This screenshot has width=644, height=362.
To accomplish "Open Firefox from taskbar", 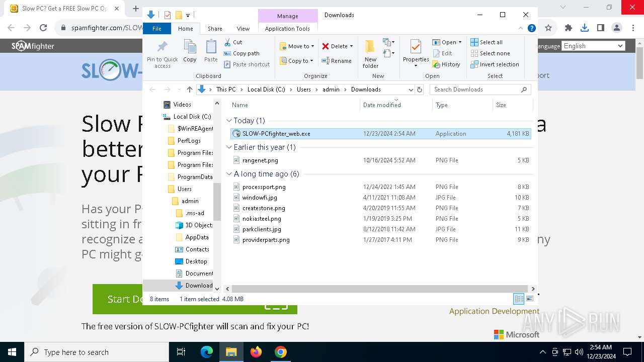I will point(256,352).
